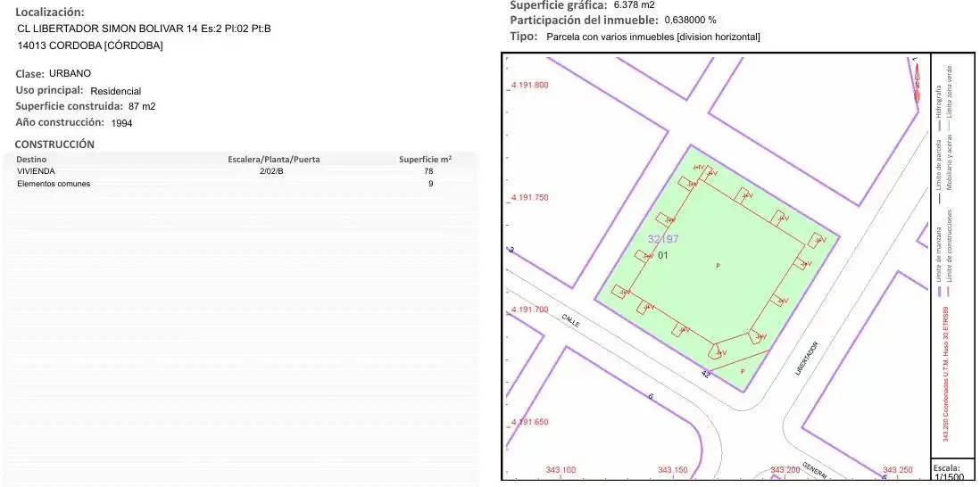
Task: Click the parcel number '01' on the map
Action: click(663, 255)
